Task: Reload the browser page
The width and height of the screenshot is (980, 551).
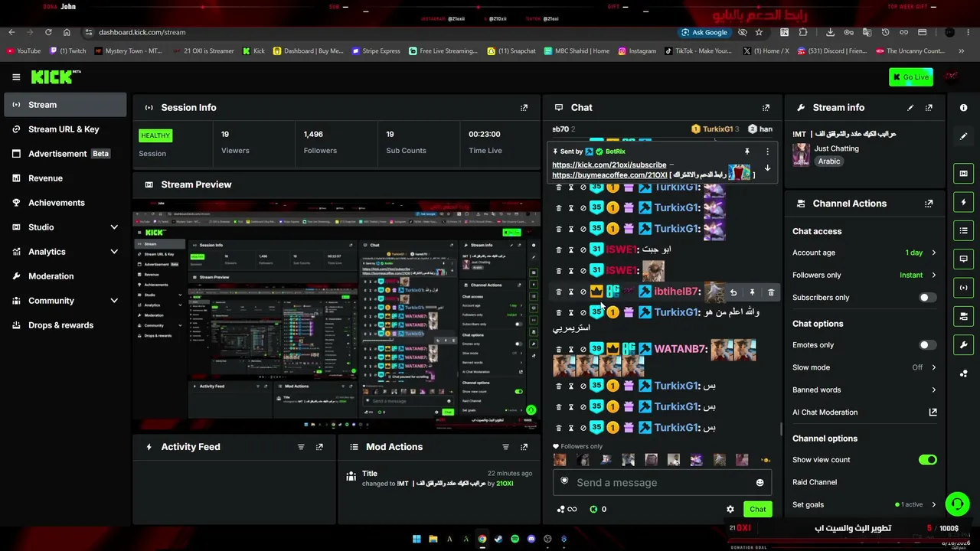Action: coord(48,32)
